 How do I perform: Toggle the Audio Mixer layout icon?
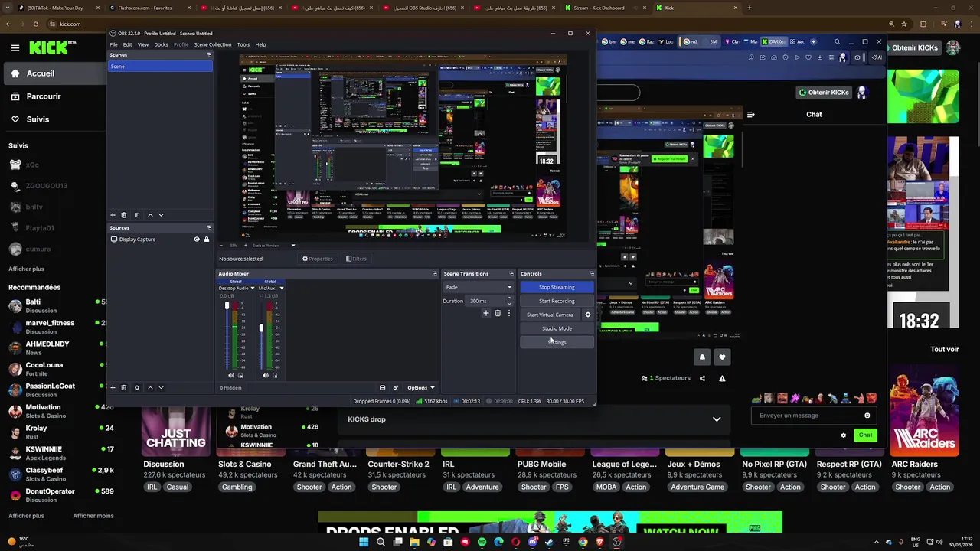[382, 387]
